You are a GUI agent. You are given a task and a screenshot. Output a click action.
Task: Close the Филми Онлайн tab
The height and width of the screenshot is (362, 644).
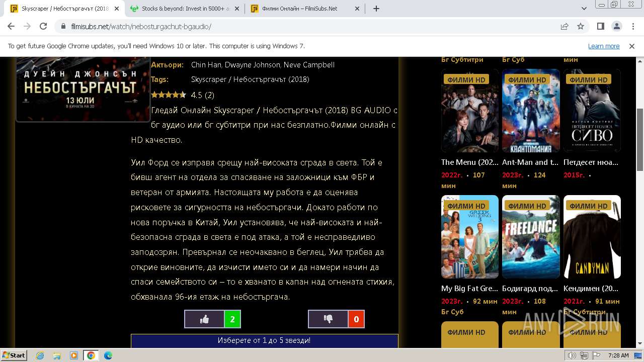357,9
